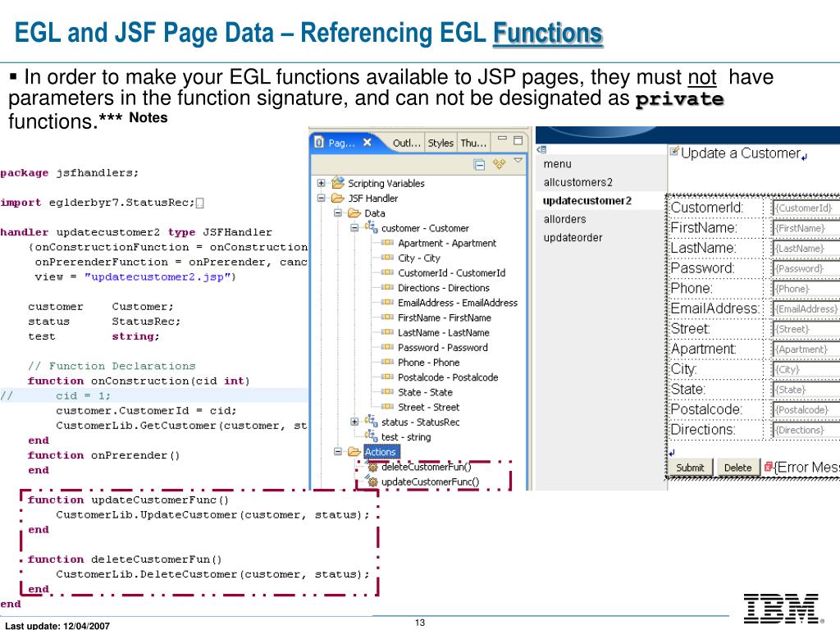The width and height of the screenshot is (840, 630).
Task: Open the allcustomers2 link
Action: [577, 182]
